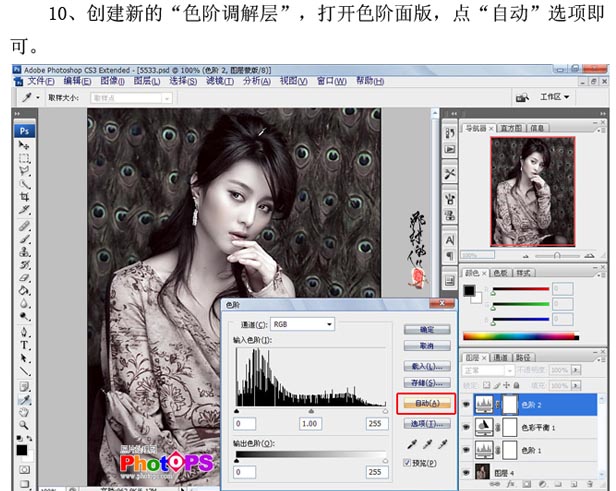
Task: Click the foreground color swatch in toolbox
Action: click(x=22, y=450)
